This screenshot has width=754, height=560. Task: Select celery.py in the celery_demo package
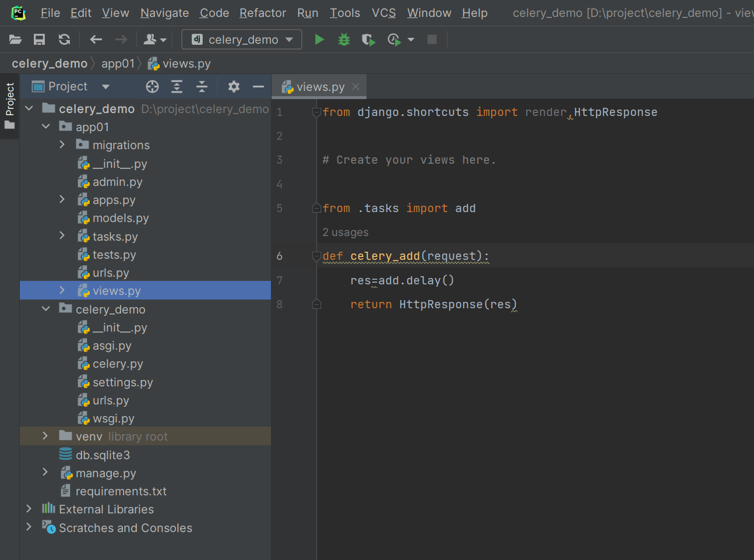118,364
